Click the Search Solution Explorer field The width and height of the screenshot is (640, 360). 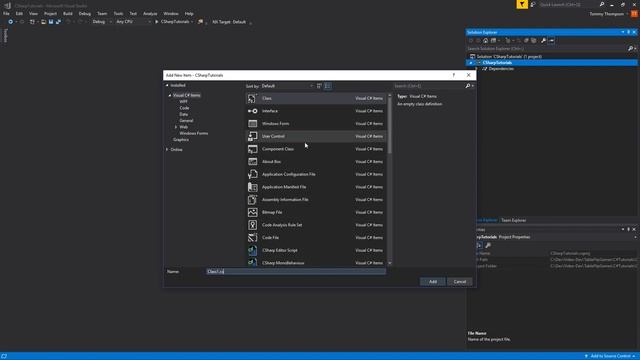pyautogui.click(x=546, y=49)
